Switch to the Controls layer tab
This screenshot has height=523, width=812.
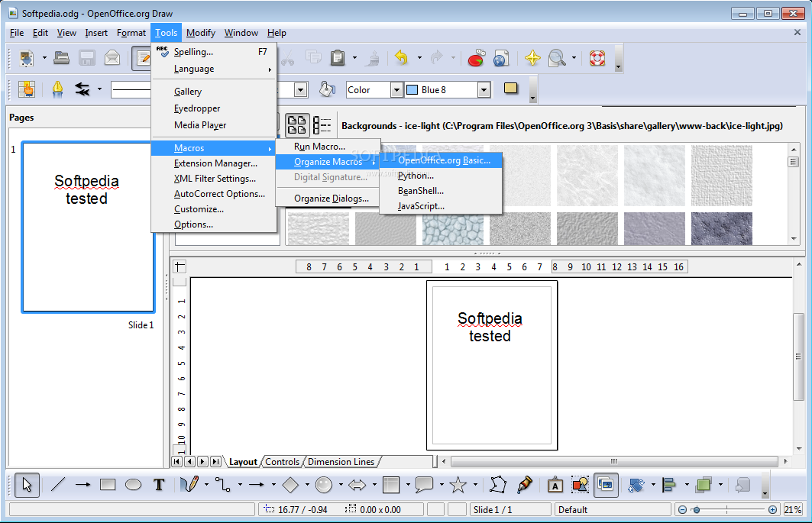tap(282, 461)
